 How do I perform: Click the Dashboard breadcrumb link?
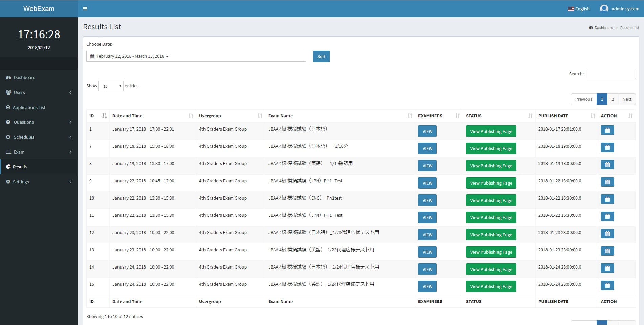tap(604, 28)
